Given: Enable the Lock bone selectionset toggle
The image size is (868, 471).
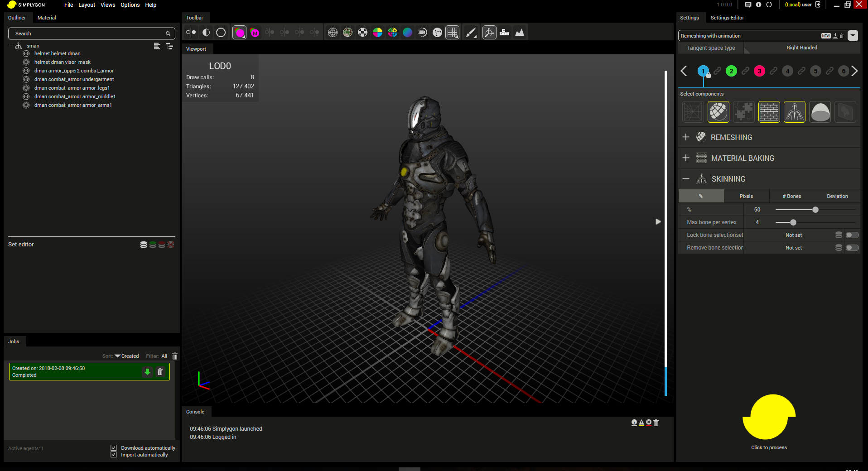Looking at the screenshot, I should [x=852, y=235].
